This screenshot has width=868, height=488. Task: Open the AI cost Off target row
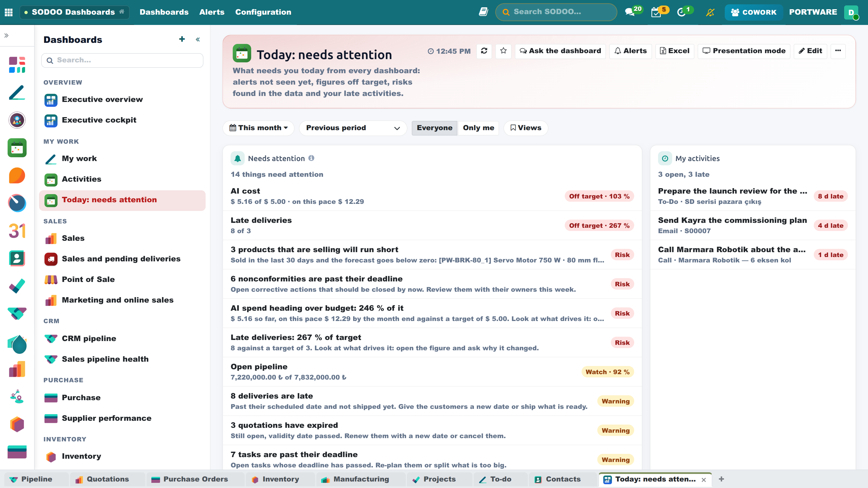[432, 196]
